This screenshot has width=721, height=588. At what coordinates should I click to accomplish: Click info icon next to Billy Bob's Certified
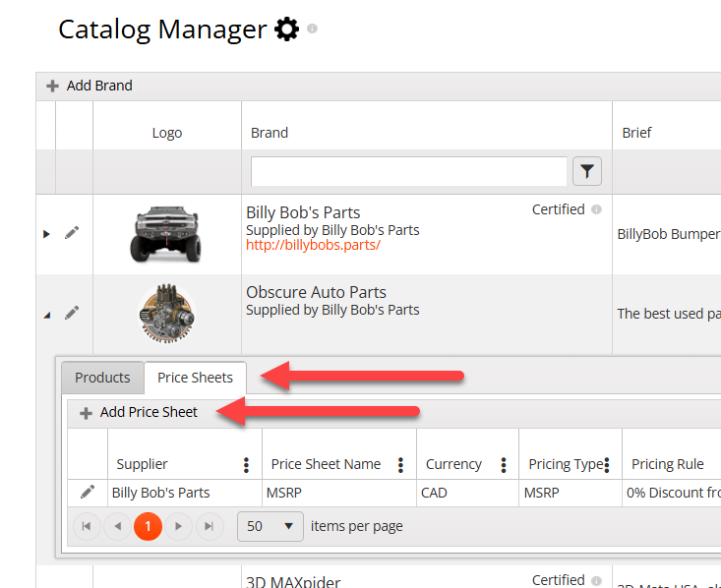596,209
